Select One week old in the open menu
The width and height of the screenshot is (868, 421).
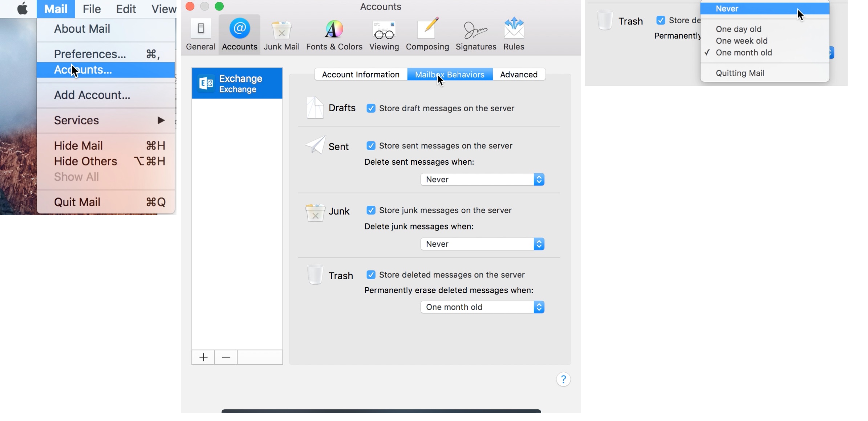(x=742, y=41)
